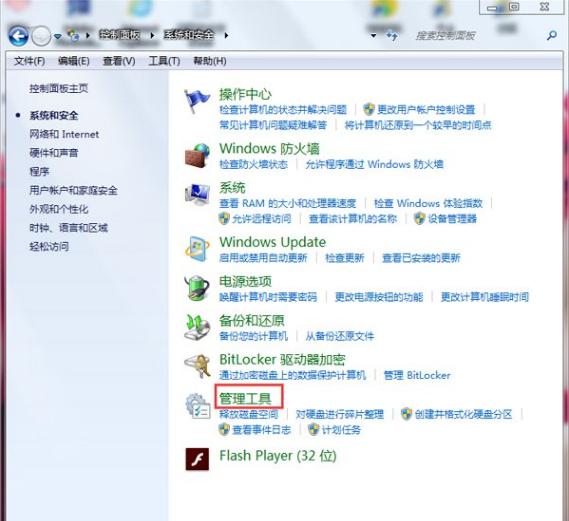Viewport: 569px width, 521px height.
Task: Open the 工具(T) menu
Action: [x=164, y=61]
